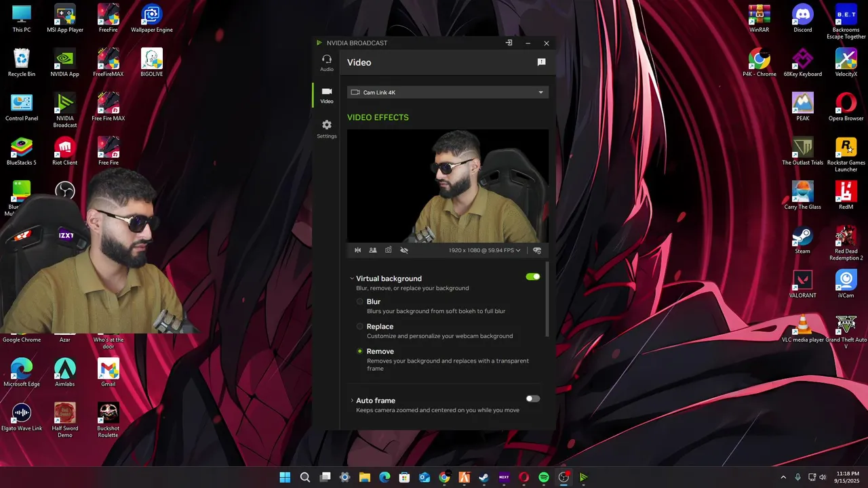Open the volume tray icon

(x=823, y=477)
